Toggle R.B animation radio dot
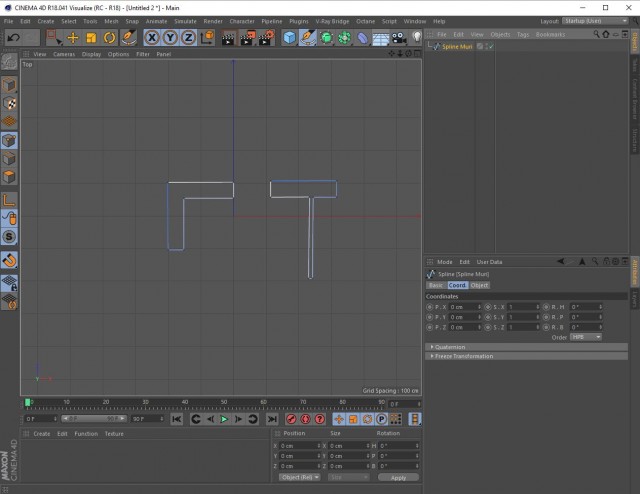This screenshot has height=494, width=640. 546,327
